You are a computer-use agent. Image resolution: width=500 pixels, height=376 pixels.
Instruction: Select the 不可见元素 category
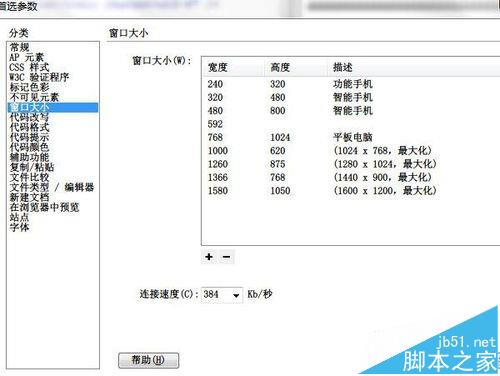[34, 97]
